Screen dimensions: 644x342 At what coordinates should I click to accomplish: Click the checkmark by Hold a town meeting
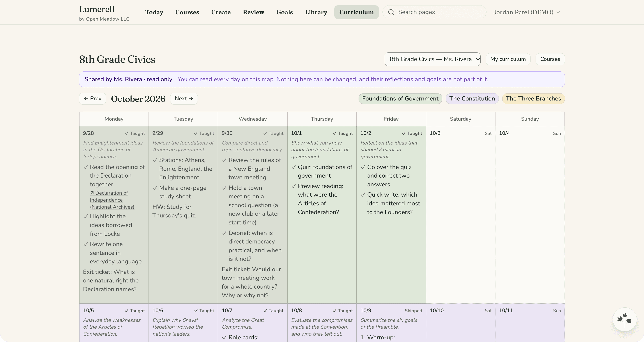click(x=224, y=188)
